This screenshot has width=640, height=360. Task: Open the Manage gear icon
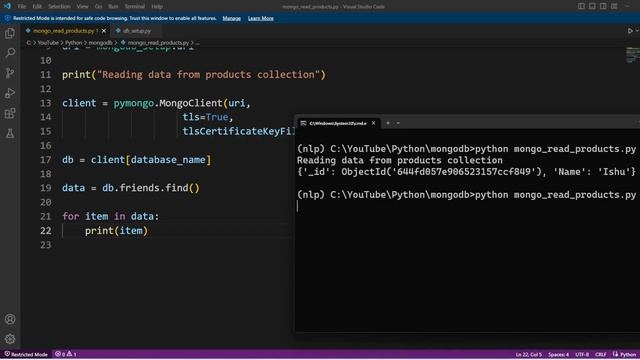click(10, 339)
